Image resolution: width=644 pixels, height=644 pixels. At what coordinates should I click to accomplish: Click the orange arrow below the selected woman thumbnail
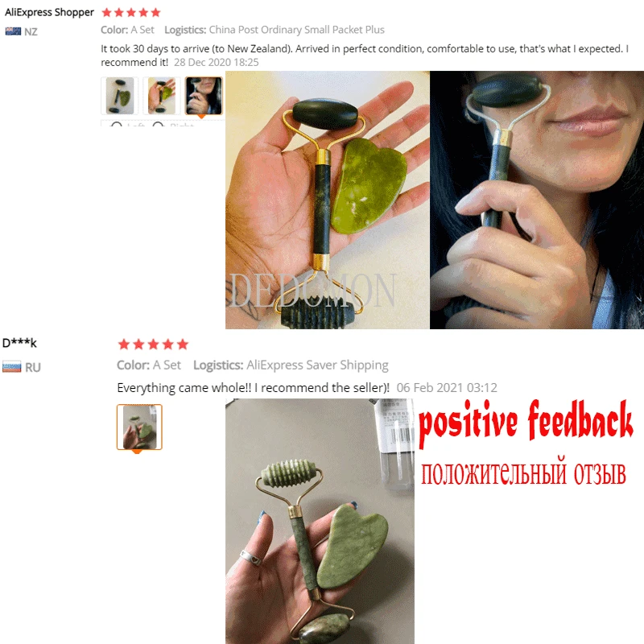201,117
